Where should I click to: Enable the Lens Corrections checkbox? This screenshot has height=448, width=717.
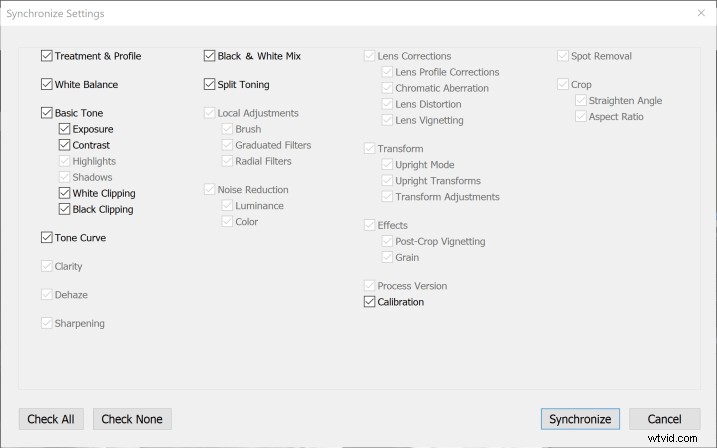370,56
